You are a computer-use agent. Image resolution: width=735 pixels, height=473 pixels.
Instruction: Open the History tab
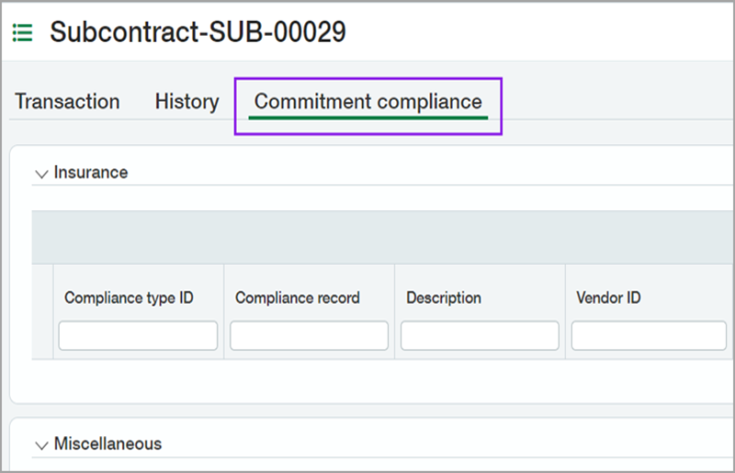tap(186, 102)
